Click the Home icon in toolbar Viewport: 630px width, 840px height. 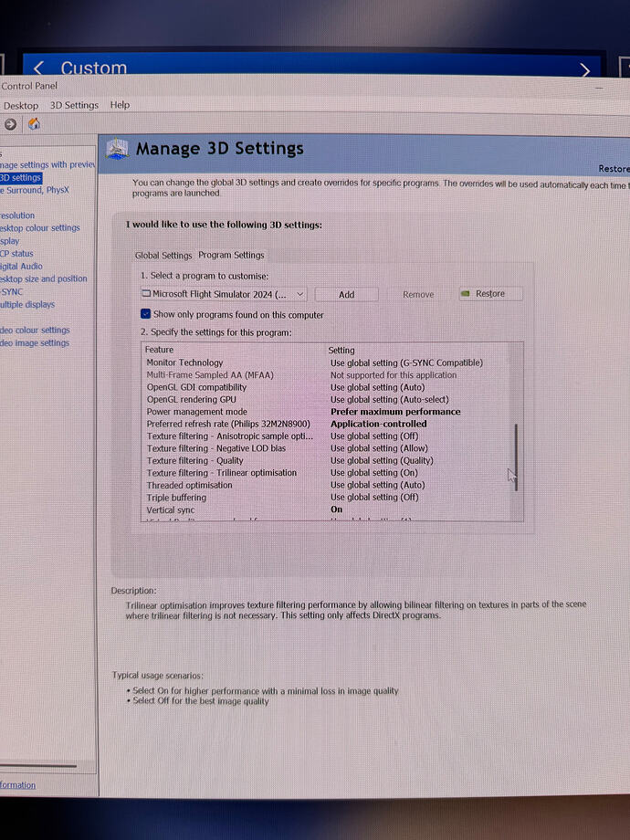point(35,124)
